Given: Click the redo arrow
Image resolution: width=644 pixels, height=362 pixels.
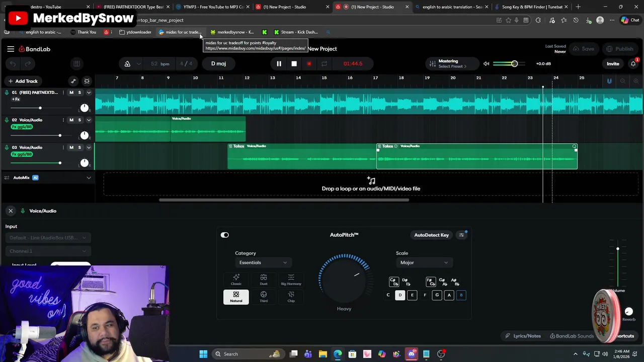Looking at the screenshot, I should 28,64.
